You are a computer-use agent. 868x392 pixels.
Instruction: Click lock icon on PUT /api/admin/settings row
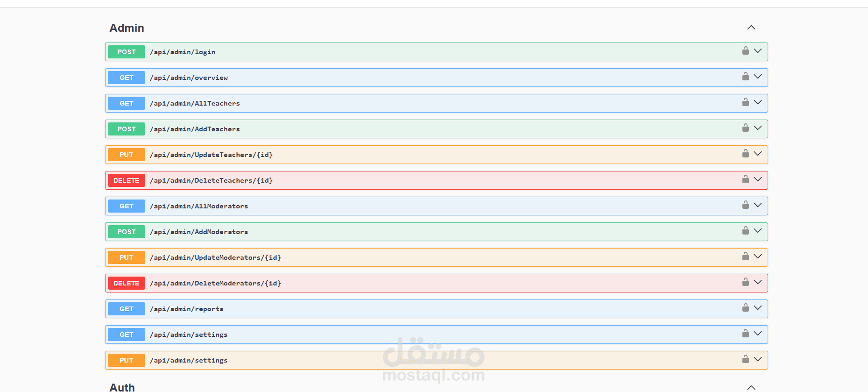coord(746,359)
